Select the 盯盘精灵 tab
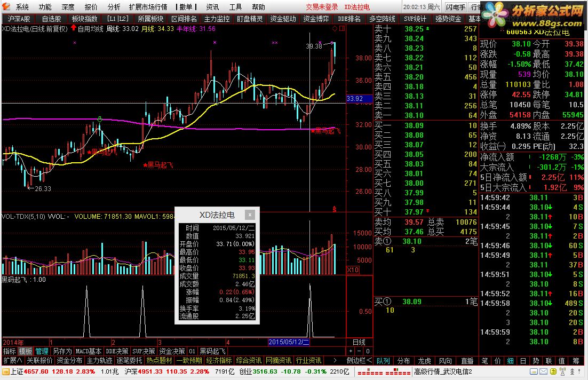This screenshot has width=588, height=380. [250, 19]
